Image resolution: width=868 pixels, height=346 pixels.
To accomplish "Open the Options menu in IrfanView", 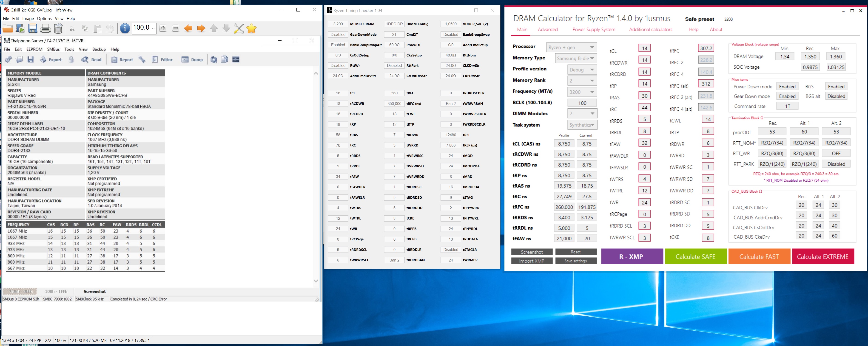I will click(x=44, y=19).
